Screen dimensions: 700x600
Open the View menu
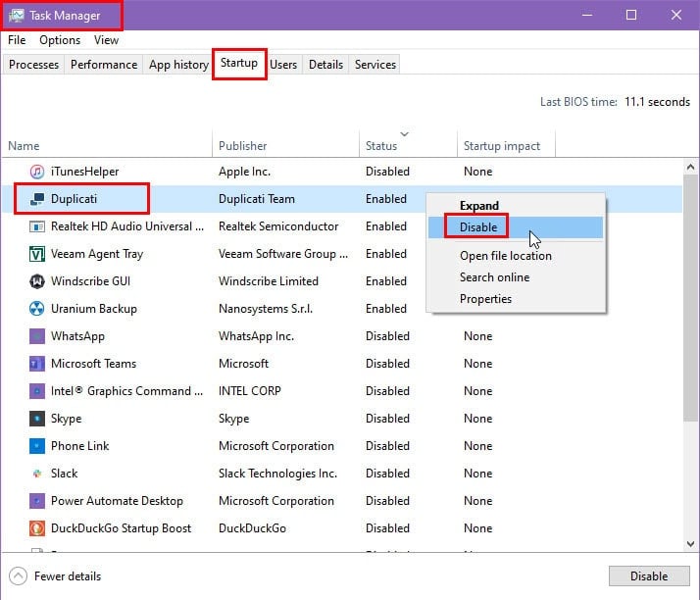[x=106, y=40]
